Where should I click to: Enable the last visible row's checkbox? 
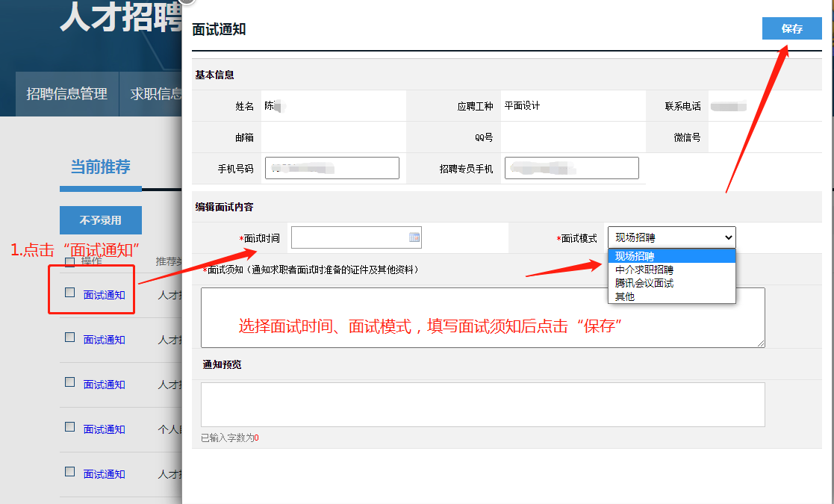click(69, 472)
